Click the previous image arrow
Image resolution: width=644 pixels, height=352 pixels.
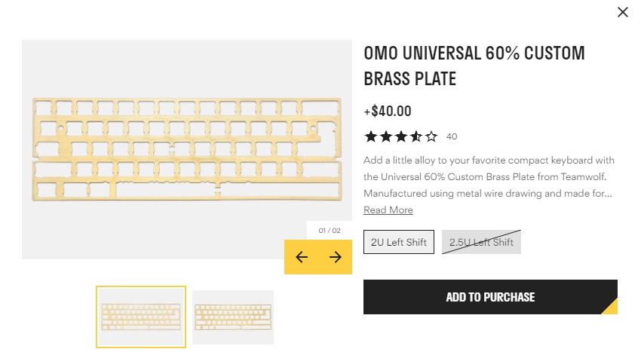point(302,257)
